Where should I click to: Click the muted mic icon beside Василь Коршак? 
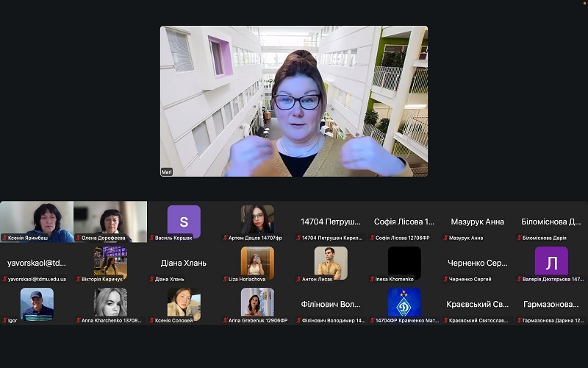pos(151,238)
